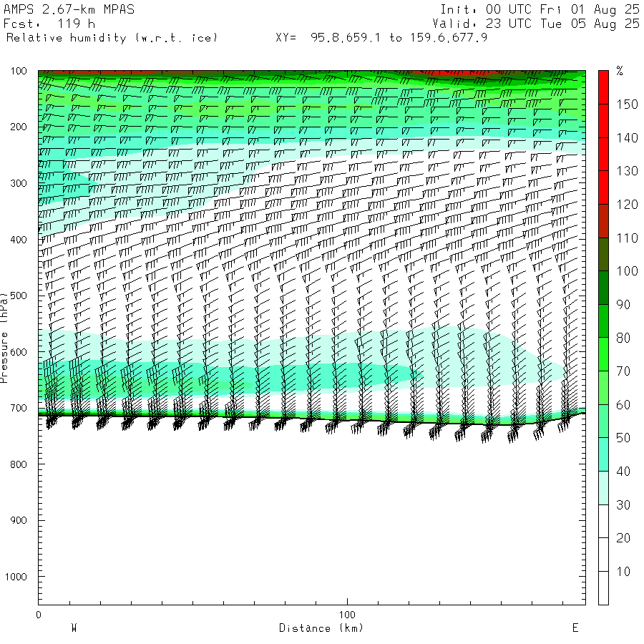Click the 800 pressure axis label
The image size is (644, 644).
[19, 464]
